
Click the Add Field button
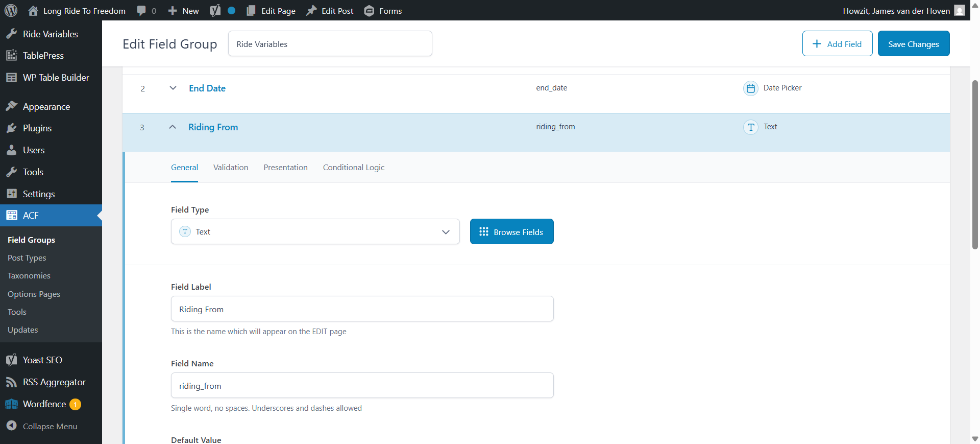click(837, 43)
